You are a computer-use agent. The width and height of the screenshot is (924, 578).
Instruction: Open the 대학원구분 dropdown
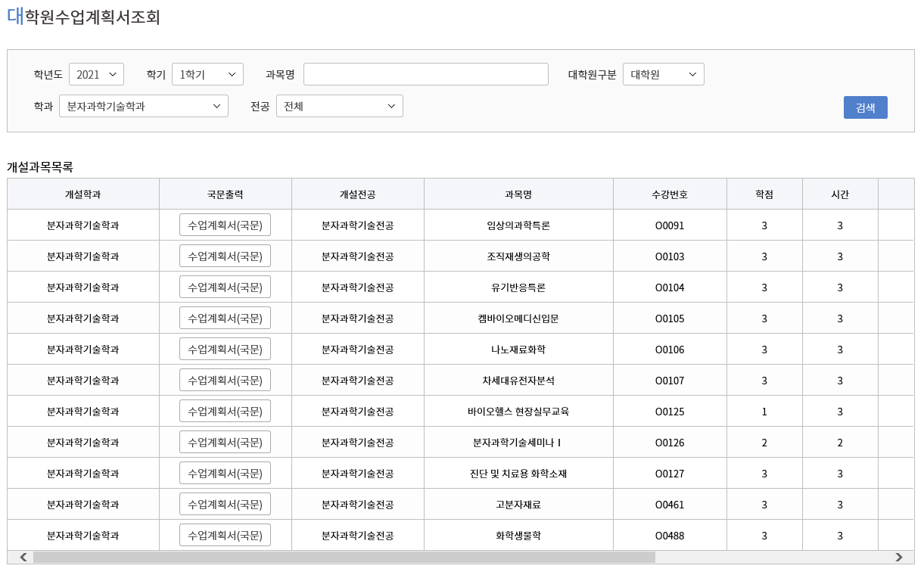[663, 74]
